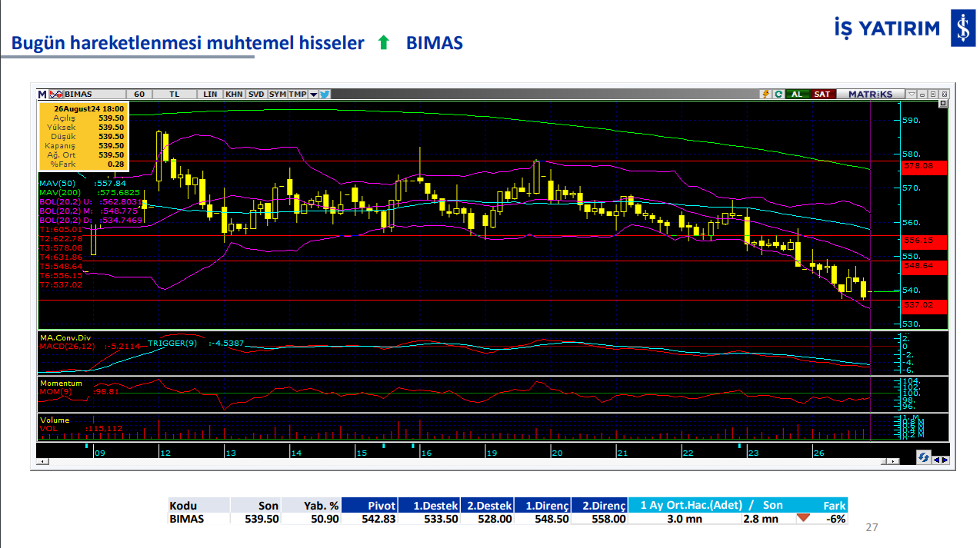980x548 pixels.
Task: Click the Matriks M logo icon
Action: click(42, 94)
